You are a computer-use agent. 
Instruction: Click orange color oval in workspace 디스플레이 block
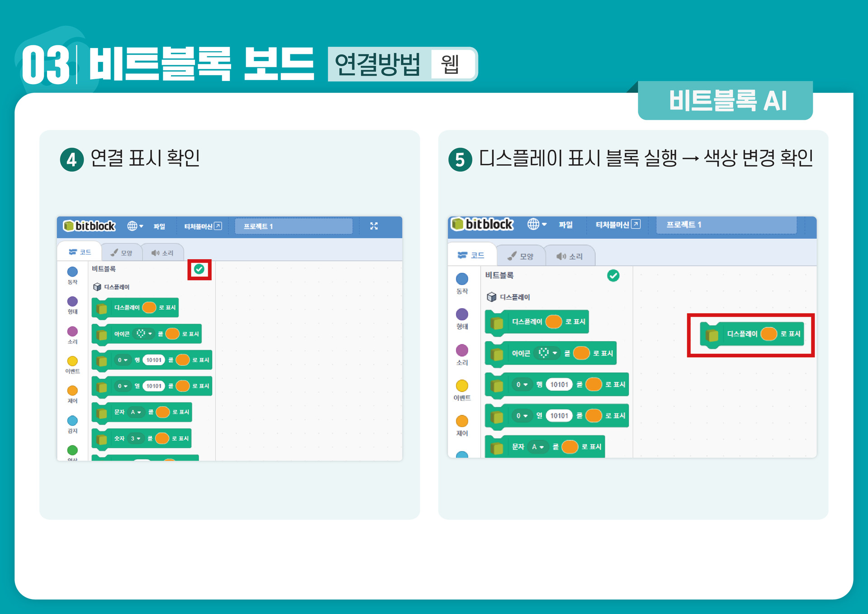pyautogui.click(x=768, y=334)
